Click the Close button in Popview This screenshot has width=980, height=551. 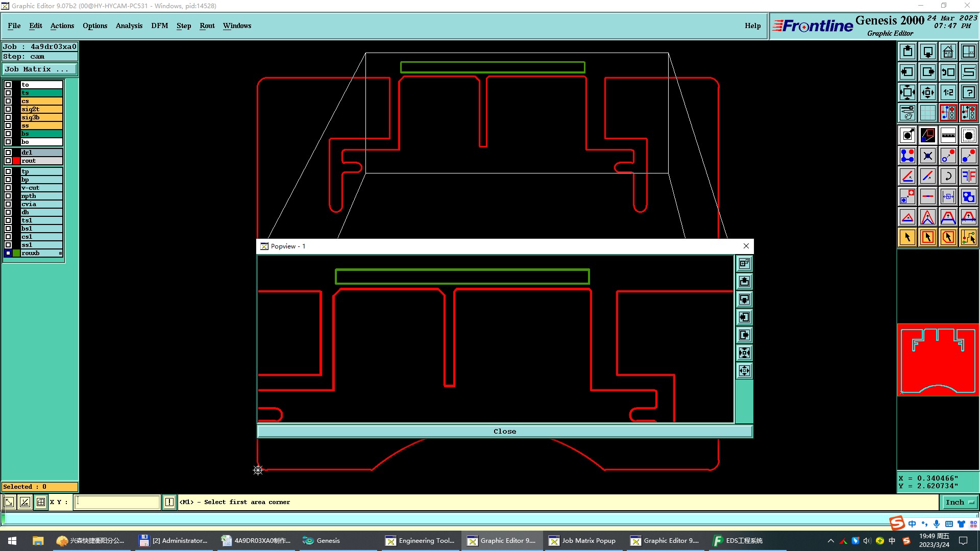pyautogui.click(x=504, y=431)
